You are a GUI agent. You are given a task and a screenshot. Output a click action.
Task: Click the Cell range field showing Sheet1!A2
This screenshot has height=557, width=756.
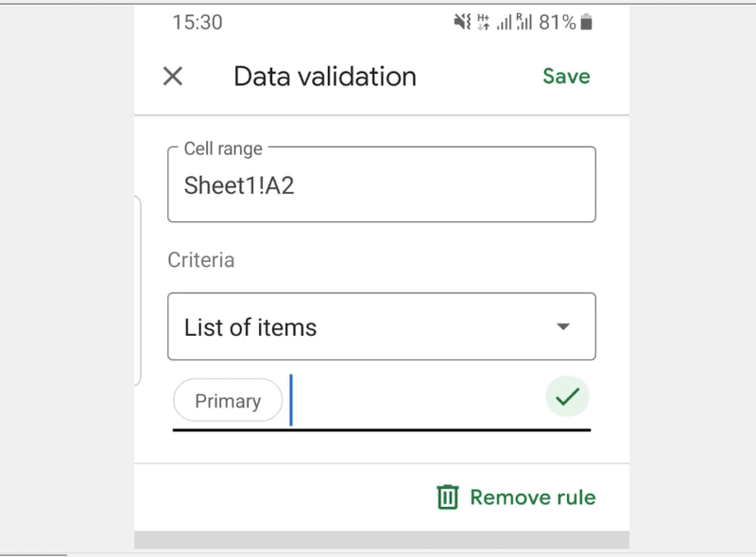[382, 184]
